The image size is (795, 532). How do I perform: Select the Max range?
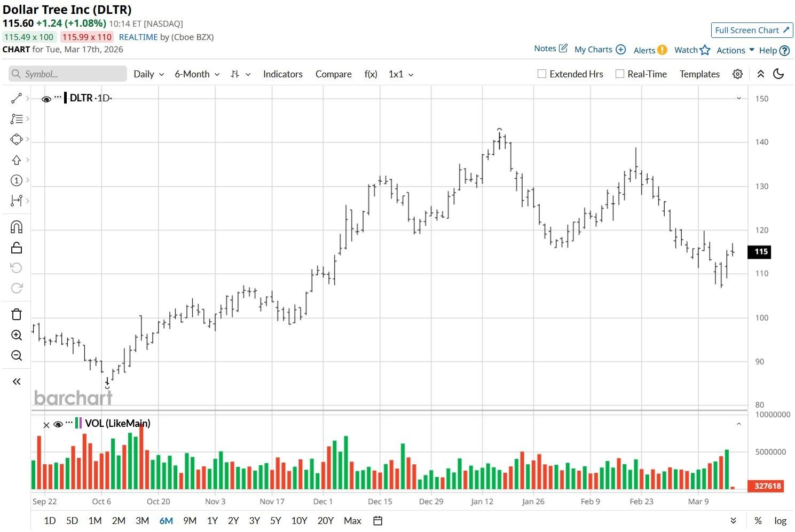coord(352,521)
